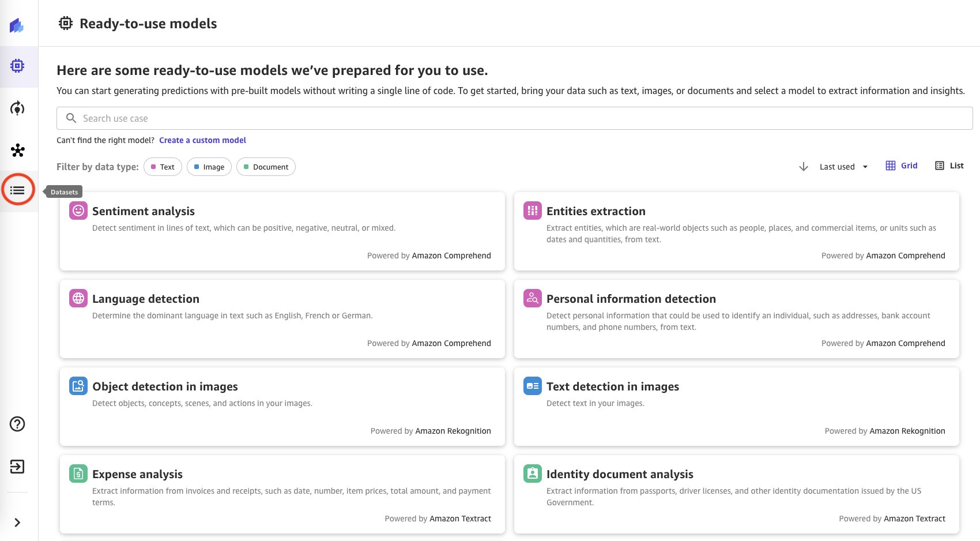Select the Ready-to-use models sidebar icon
This screenshot has height=541, width=980.
coord(17,66)
